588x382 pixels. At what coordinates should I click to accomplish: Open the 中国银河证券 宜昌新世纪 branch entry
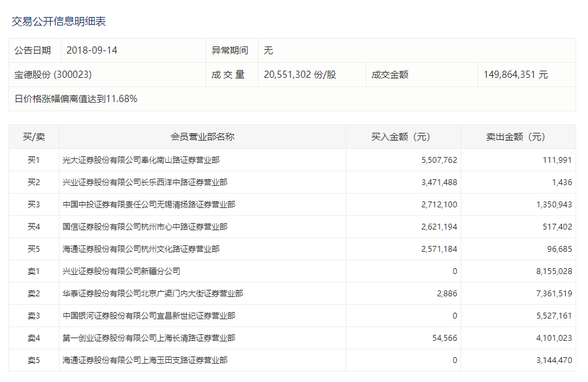point(148,316)
